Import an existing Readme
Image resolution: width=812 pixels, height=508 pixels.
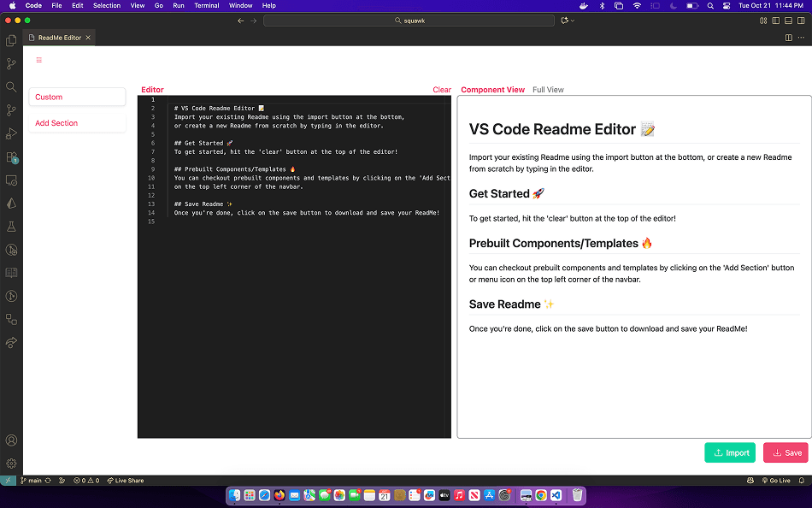coord(730,452)
